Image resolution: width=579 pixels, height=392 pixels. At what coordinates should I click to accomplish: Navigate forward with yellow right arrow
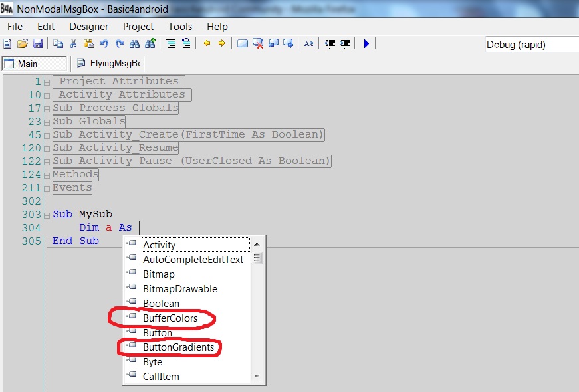point(221,44)
